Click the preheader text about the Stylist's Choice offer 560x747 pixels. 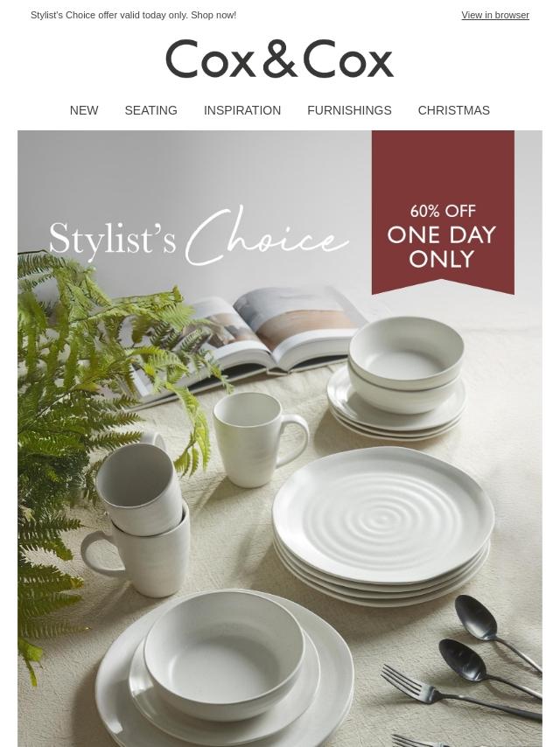click(x=134, y=15)
